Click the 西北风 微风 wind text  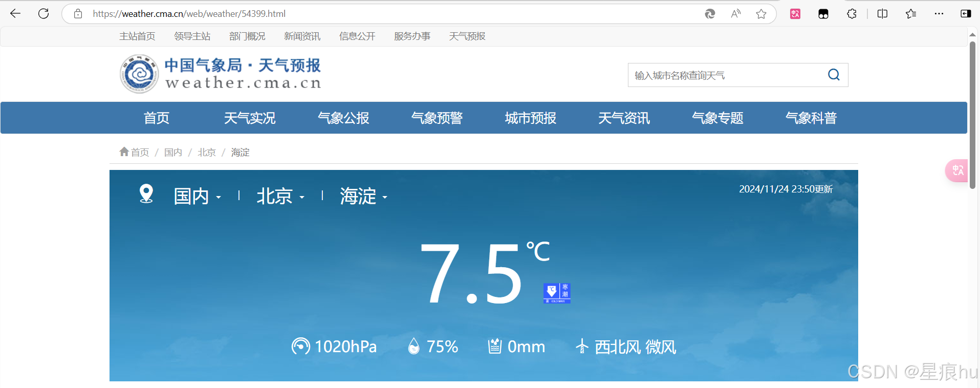[636, 347]
